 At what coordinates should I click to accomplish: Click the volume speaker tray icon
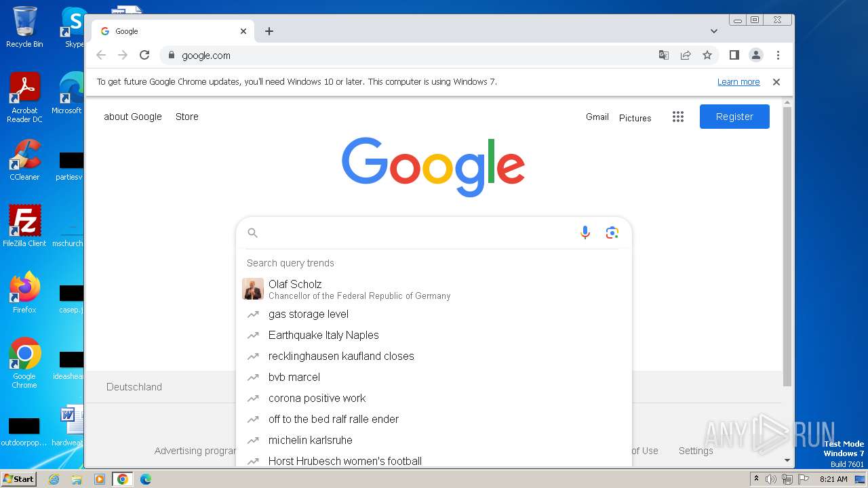point(771,479)
